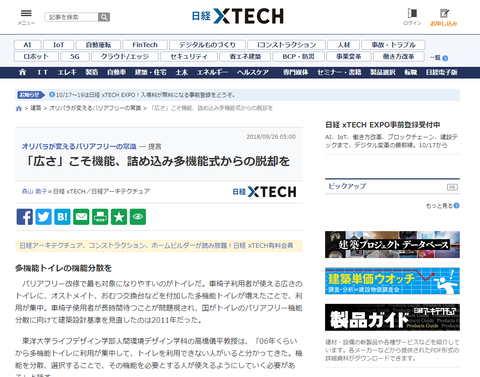Open the 製造 menu item
The width and height of the screenshot is (480, 377).
coord(91,72)
